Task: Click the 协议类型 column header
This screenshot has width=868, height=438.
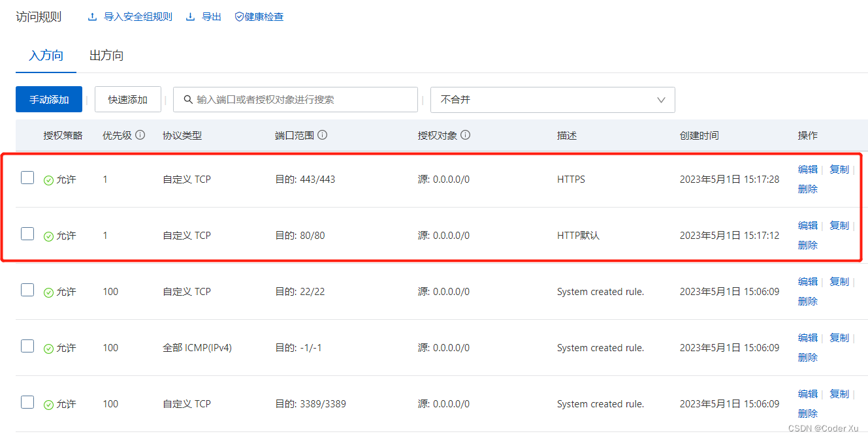Action: (182, 135)
